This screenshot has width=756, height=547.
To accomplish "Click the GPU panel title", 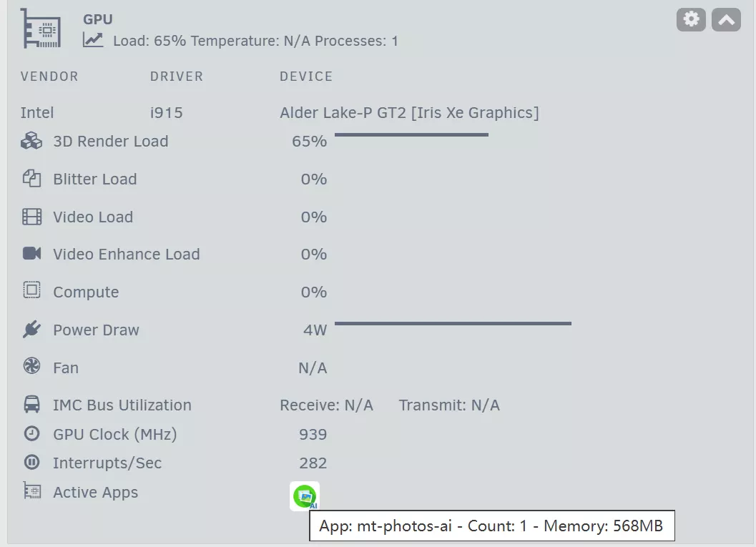I will click(98, 19).
